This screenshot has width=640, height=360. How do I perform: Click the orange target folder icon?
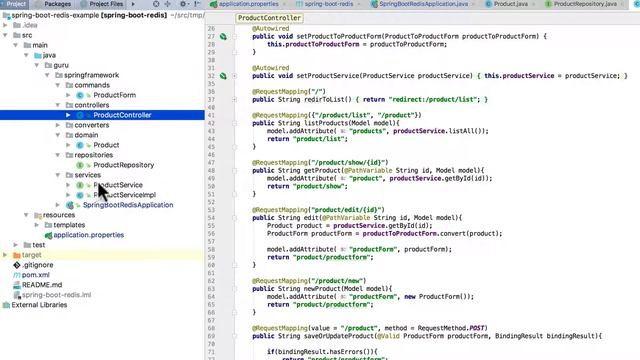(x=17, y=255)
